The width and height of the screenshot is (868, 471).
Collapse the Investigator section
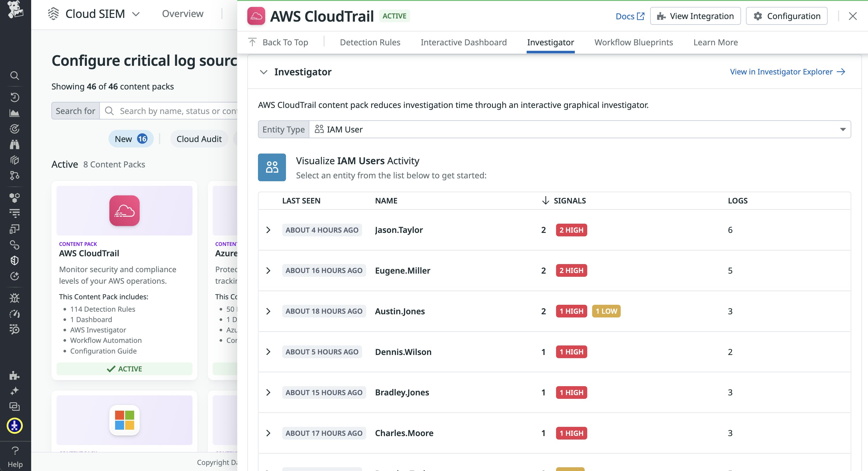pyautogui.click(x=264, y=72)
